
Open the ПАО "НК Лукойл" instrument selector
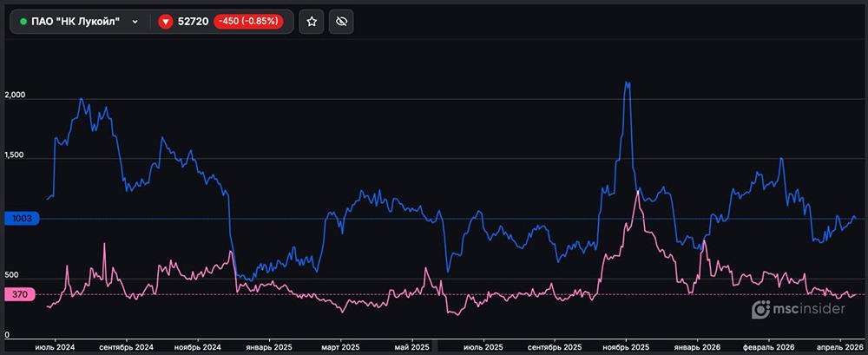pos(76,22)
